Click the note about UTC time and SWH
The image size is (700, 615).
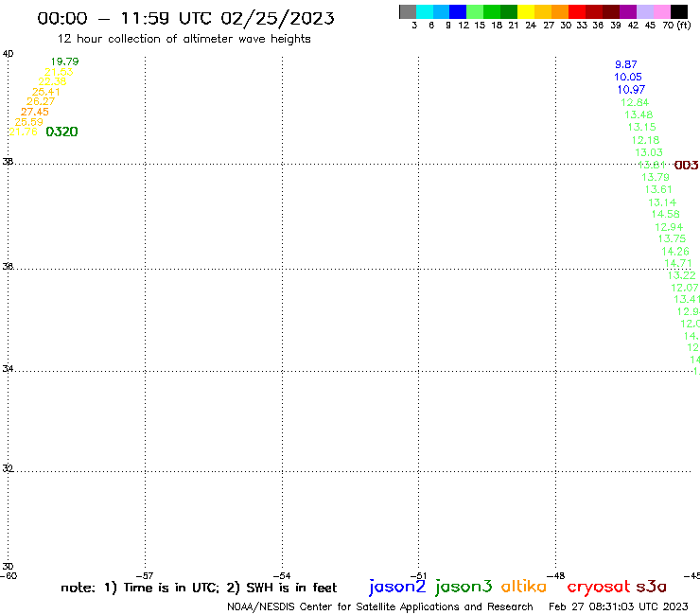(x=199, y=588)
